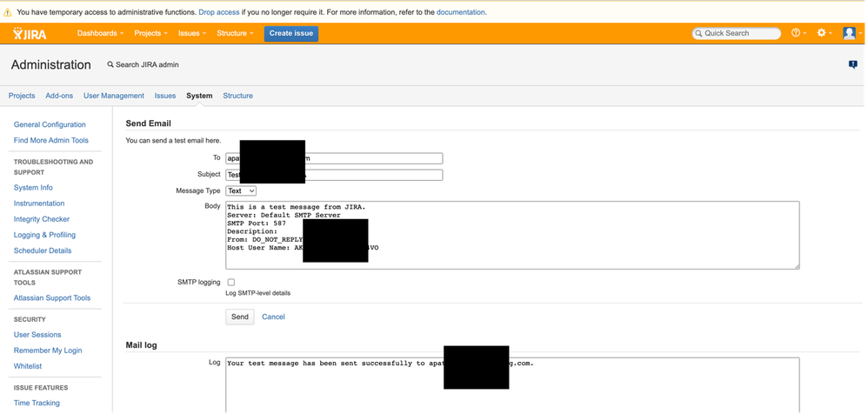Select the System admin tab
This screenshot has height=414, width=868.
point(199,96)
